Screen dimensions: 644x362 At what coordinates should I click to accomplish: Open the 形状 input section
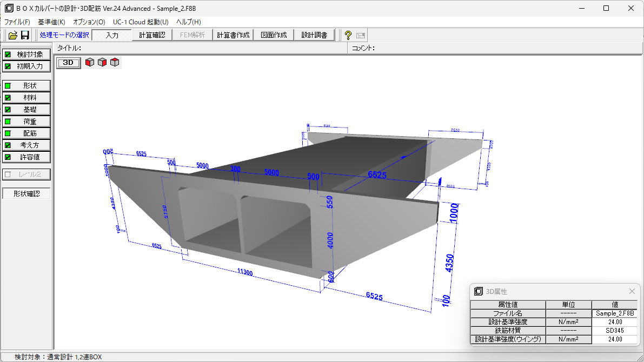click(x=27, y=86)
